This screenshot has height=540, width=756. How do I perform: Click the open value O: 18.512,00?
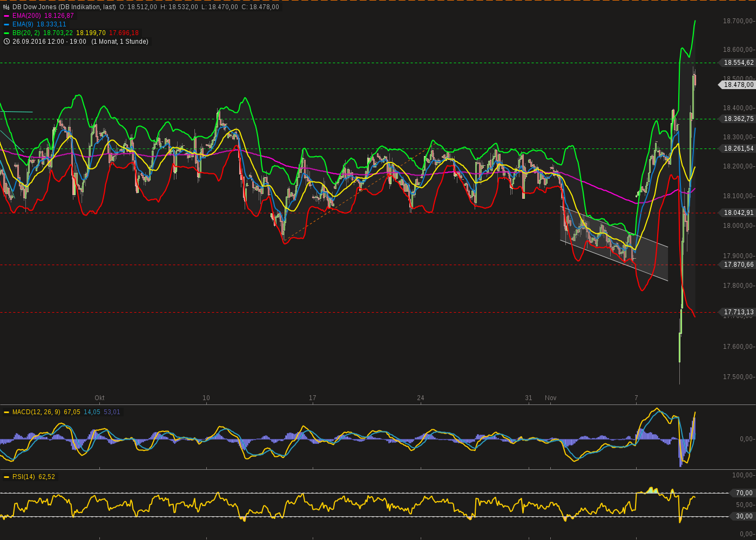(x=138, y=7)
